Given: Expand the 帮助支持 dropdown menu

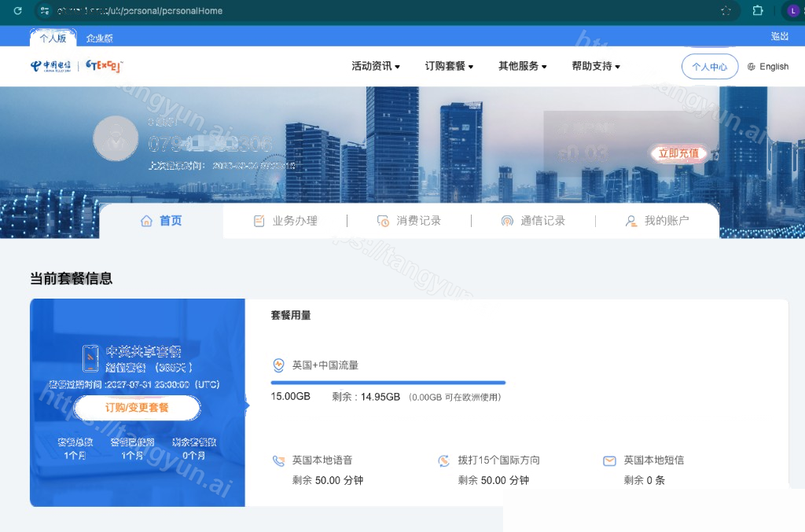Looking at the screenshot, I should point(596,66).
